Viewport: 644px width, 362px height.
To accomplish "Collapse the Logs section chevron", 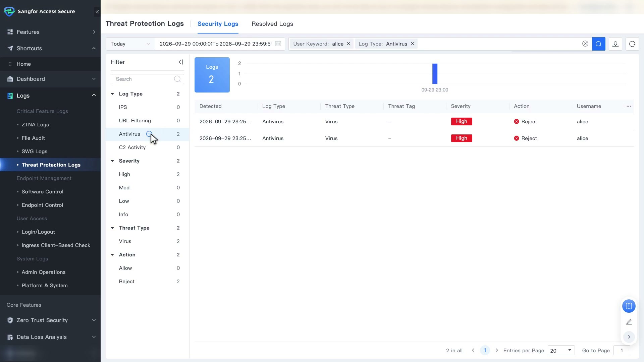I will click(x=94, y=95).
